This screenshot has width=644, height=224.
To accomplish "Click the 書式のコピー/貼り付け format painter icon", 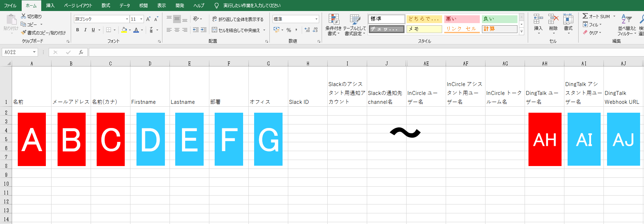I will 24,33.
